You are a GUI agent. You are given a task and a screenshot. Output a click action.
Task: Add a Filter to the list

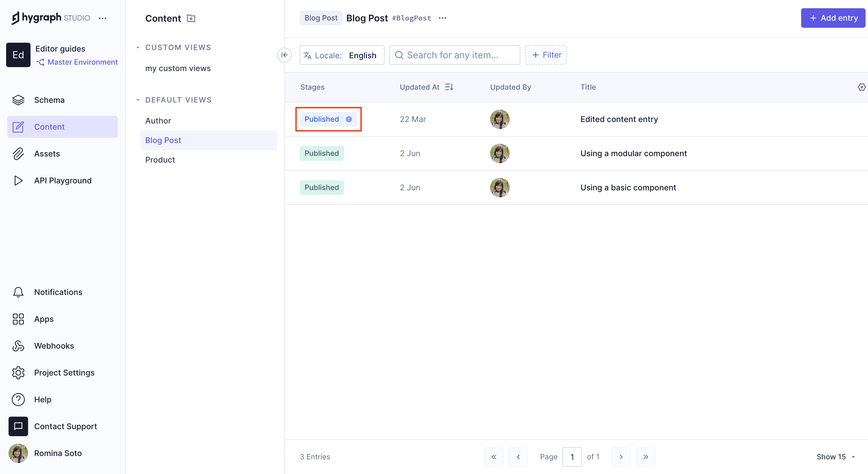pyautogui.click(x=546, y=55)
